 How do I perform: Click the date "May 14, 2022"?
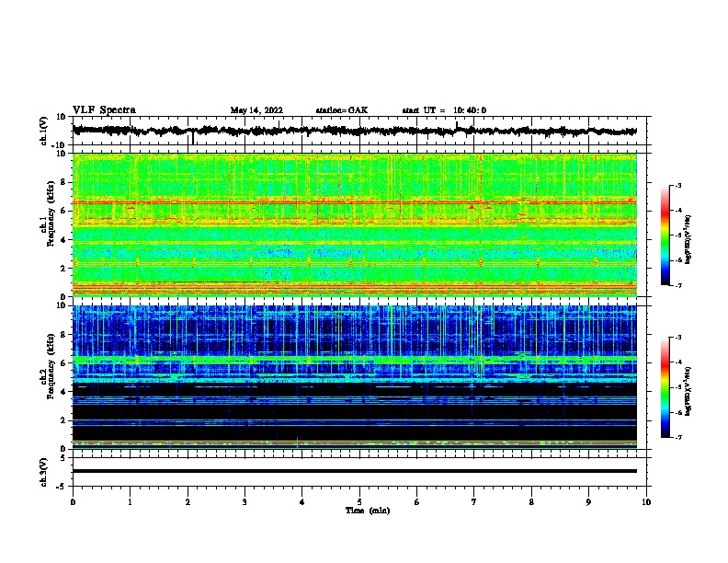pyautogui.click(x=256, y=110)
